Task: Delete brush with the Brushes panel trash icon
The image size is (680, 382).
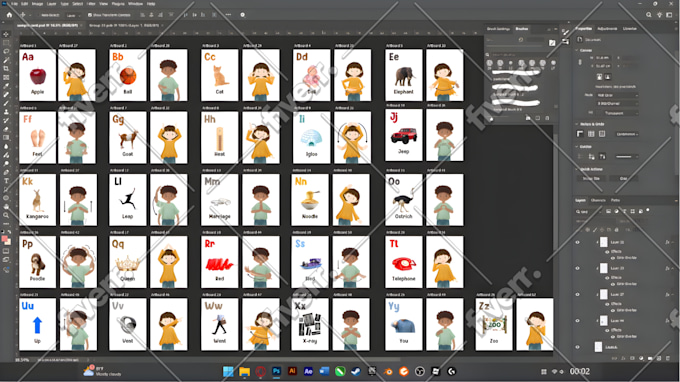Action: point(547,118)
